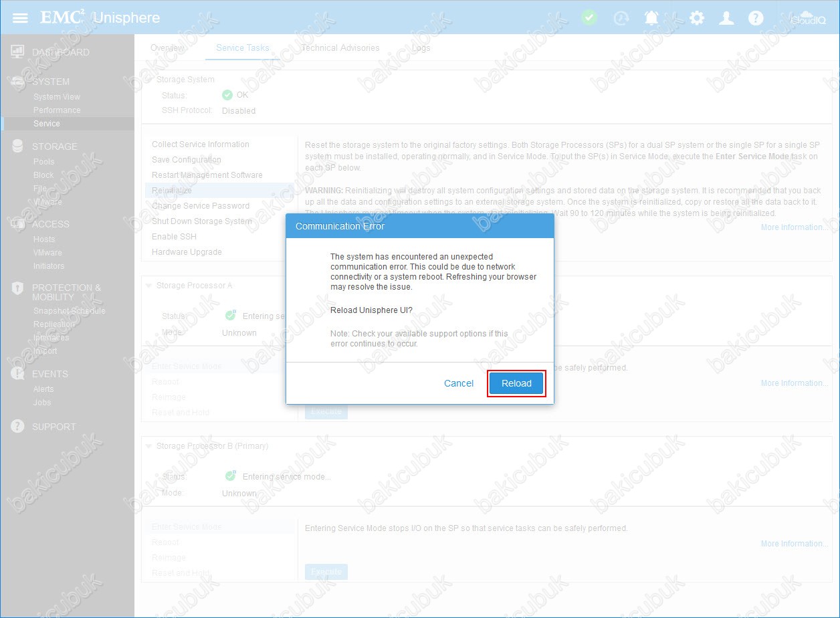
Task: Click the Events icon in sidebar
Action: pyautogui.click(x=18, y=374)
